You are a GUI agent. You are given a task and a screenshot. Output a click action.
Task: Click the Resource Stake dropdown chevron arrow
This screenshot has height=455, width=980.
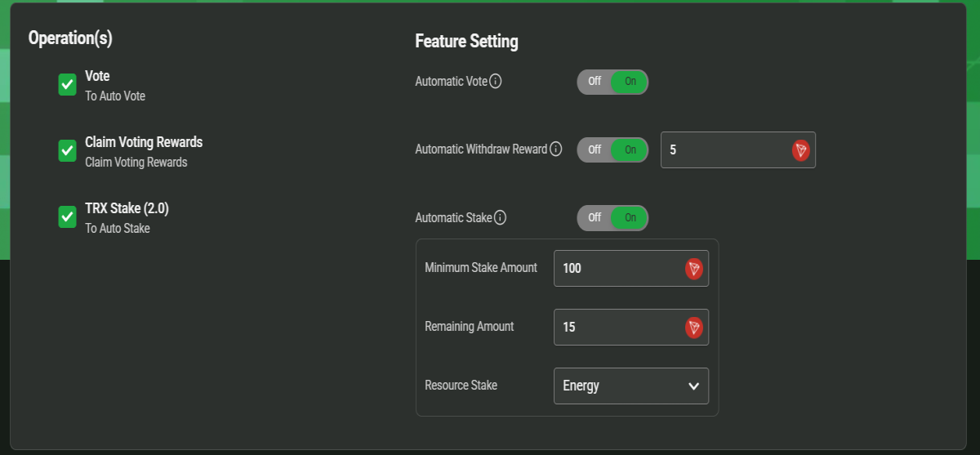click(x=693, y=386)
